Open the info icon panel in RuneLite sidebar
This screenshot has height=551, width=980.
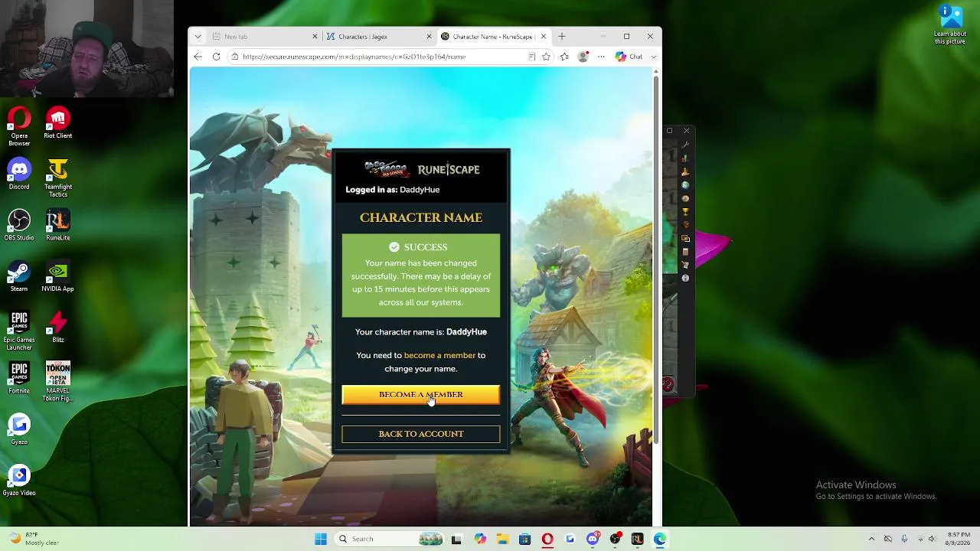point(685,279)
